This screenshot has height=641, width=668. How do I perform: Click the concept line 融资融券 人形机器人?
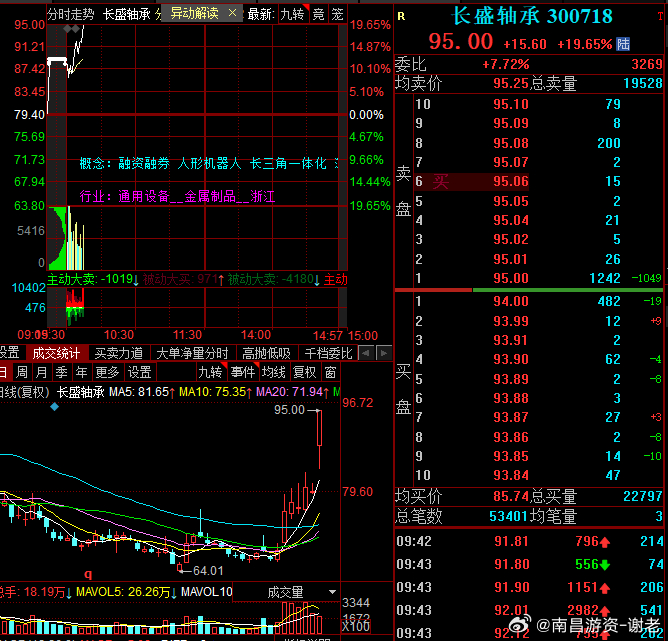pyautogui.click(x=209, y=163)
